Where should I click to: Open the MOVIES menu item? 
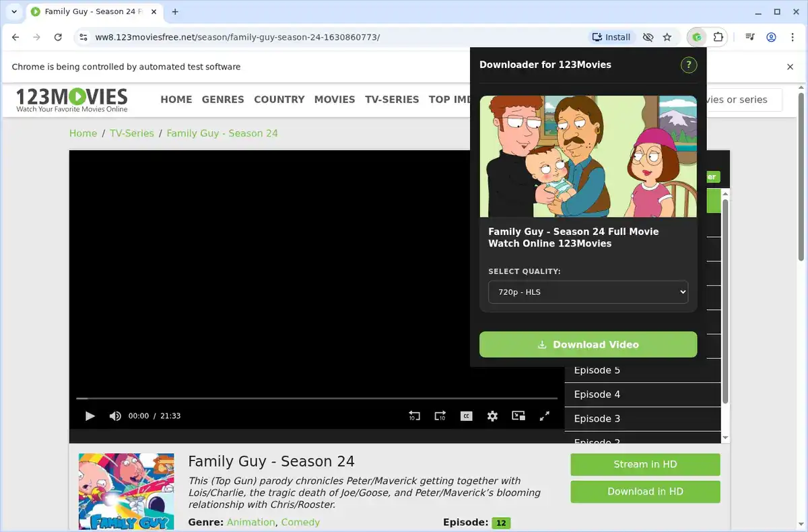[x=335, y=99]
